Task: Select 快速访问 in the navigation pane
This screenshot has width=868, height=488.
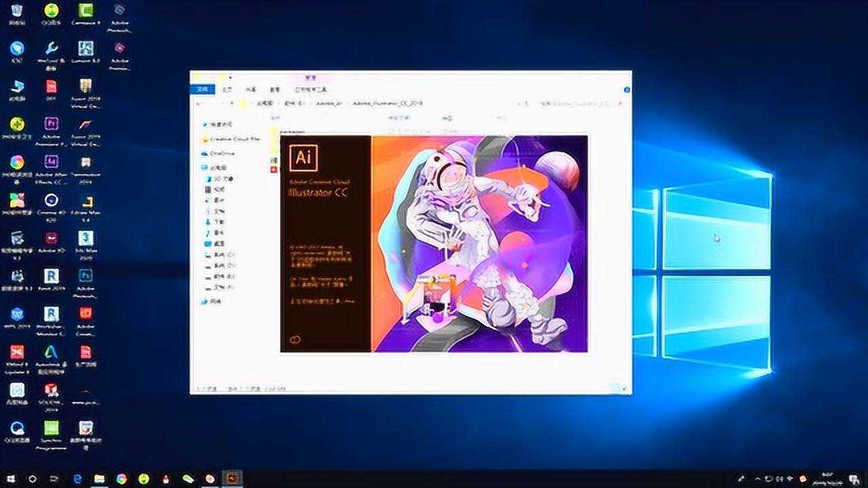Action: 218,124
